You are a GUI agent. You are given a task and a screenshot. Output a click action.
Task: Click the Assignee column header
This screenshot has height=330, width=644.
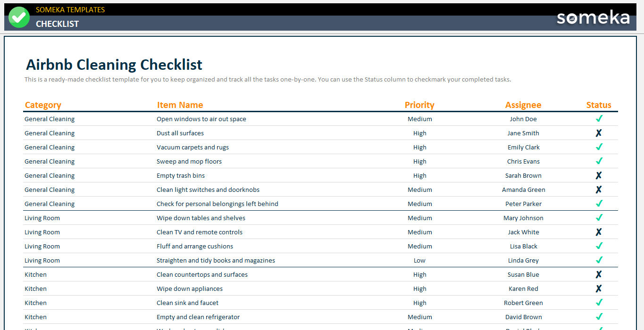(523, 105)
